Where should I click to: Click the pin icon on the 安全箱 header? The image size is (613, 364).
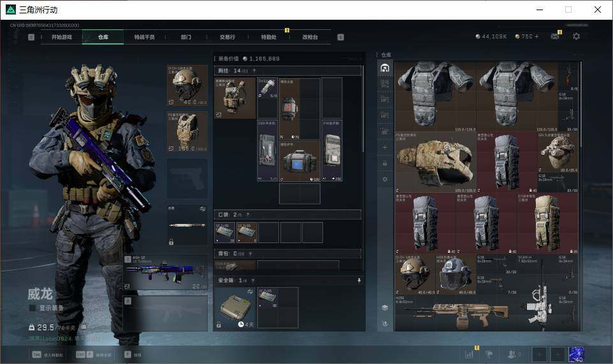[x=359, y=281]
